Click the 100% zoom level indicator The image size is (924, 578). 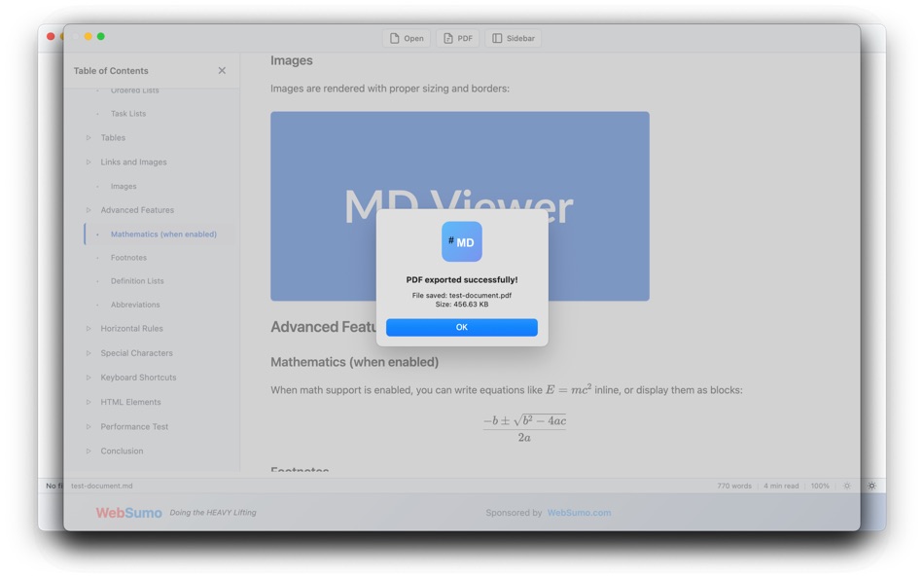point(820,485)
